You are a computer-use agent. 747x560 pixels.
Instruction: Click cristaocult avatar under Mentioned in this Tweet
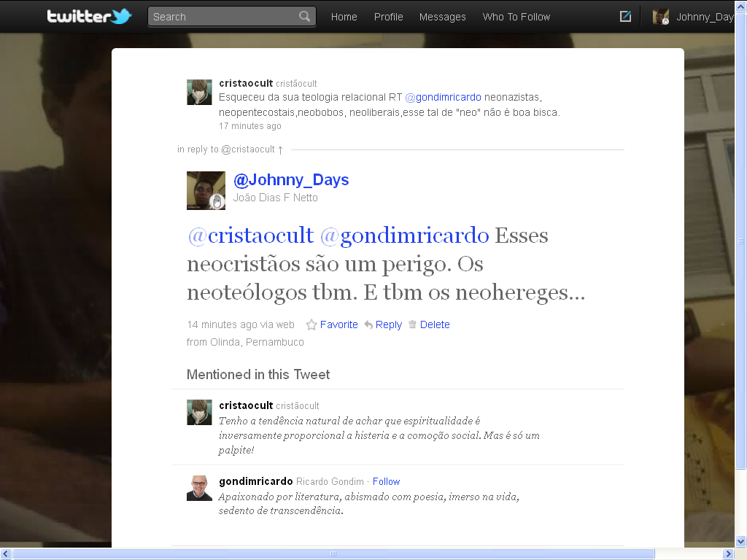199,413
